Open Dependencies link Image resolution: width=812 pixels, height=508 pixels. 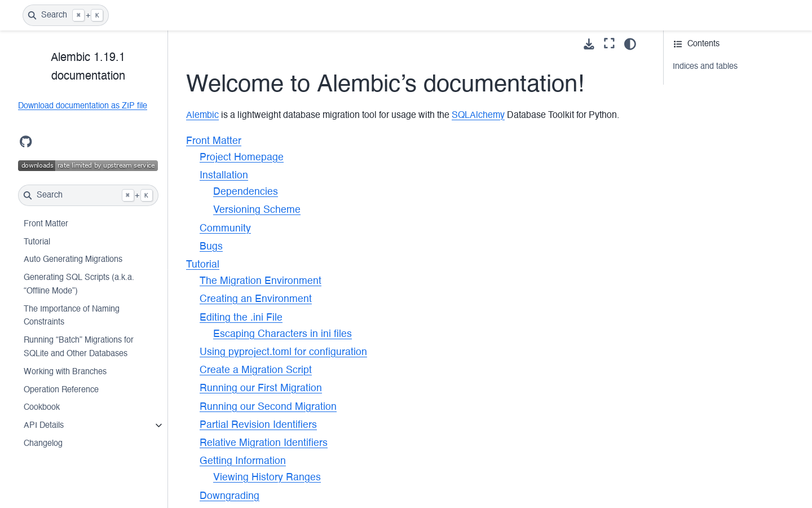[245, 191]
